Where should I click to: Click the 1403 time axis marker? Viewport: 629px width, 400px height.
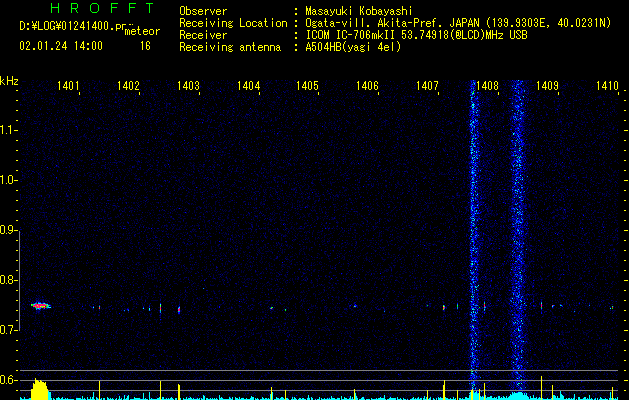[x=188, y=85]
